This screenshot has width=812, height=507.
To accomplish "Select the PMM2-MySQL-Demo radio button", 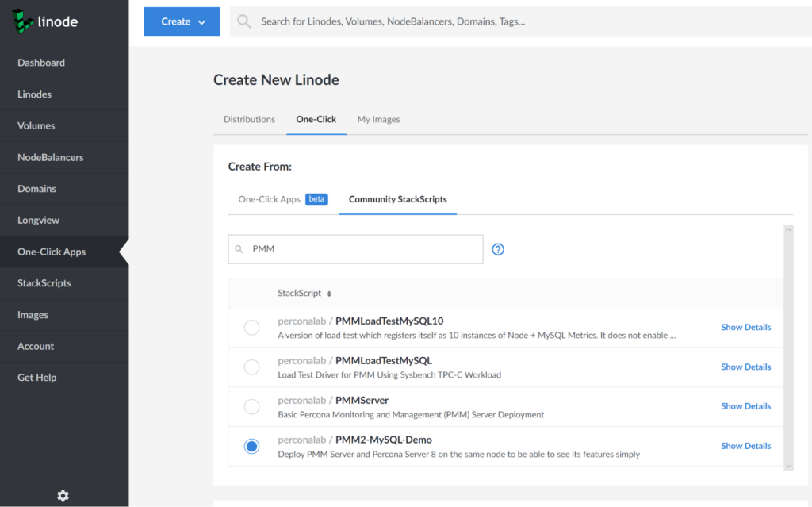I will pos(251,446).
